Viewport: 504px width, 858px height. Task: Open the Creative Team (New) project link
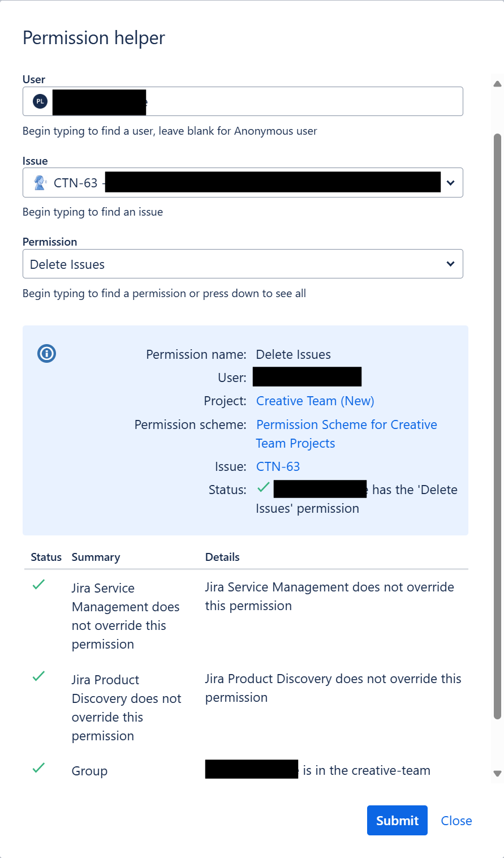pyautogui.click(x=315, y=401)
